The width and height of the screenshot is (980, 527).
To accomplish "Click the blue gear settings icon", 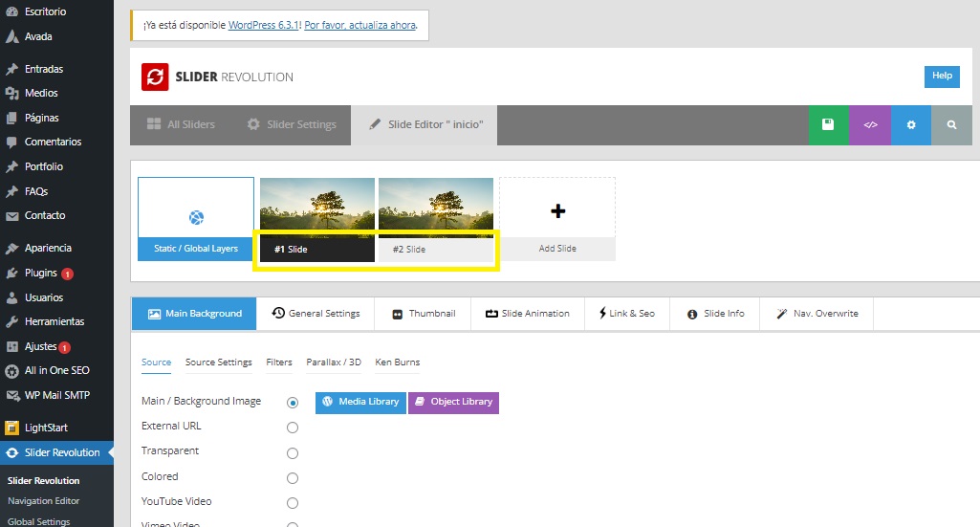I will pos(911,124).
